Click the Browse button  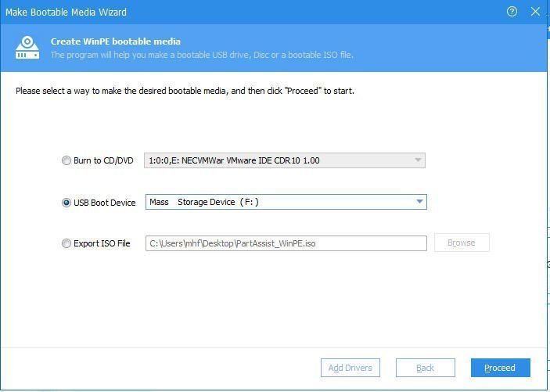pyautogui.click(x=462, y=243)
